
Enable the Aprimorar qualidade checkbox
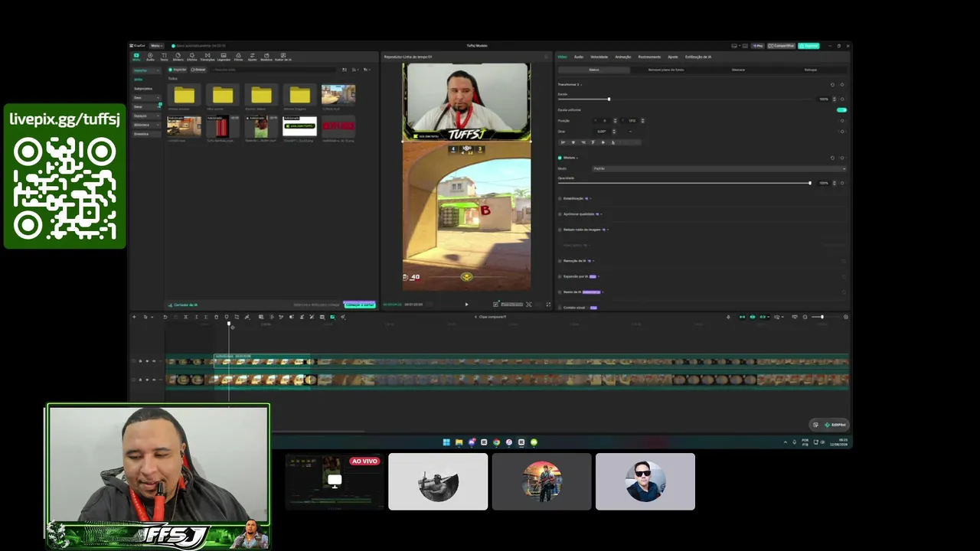click(560, 214)
